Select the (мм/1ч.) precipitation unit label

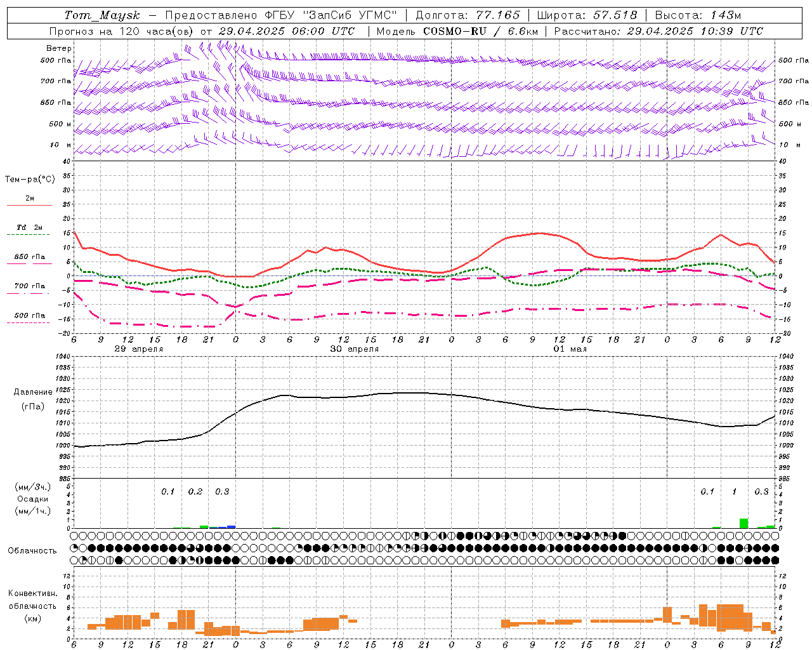(x=33, y=511)
